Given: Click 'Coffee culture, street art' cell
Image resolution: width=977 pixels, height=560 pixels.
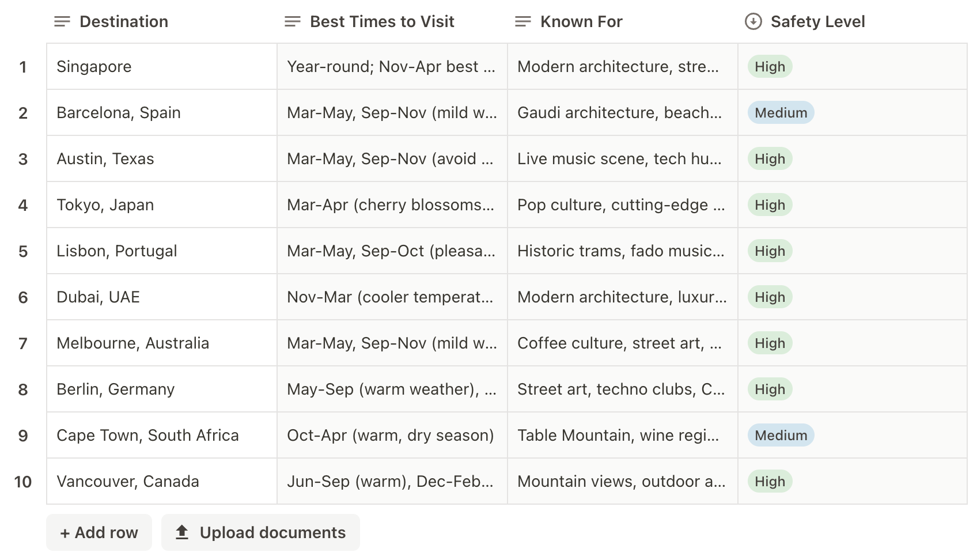Looking at the screenshot, I should tap(623, 343).
